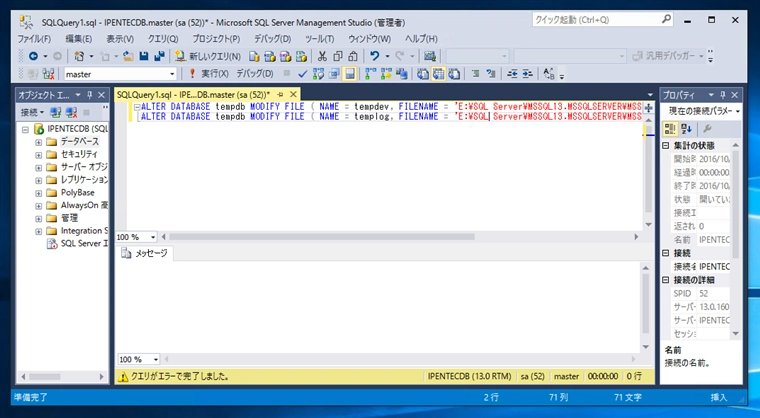Open the Query Options icon

tap(334, 74)
